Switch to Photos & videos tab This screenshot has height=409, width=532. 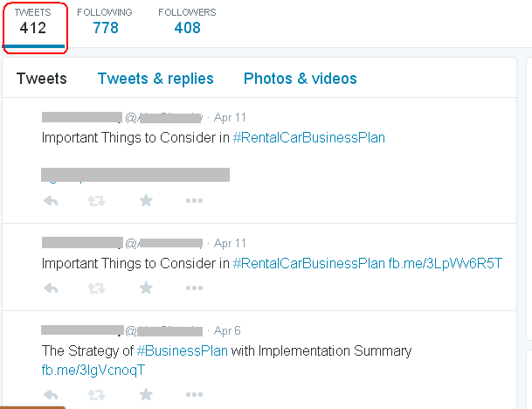pos(300,79)
